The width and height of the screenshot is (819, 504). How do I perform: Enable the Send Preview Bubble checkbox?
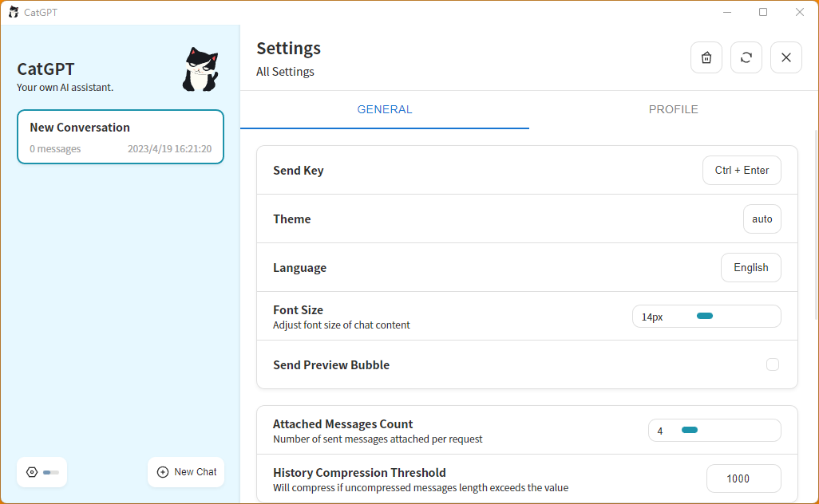click(773, 364)
